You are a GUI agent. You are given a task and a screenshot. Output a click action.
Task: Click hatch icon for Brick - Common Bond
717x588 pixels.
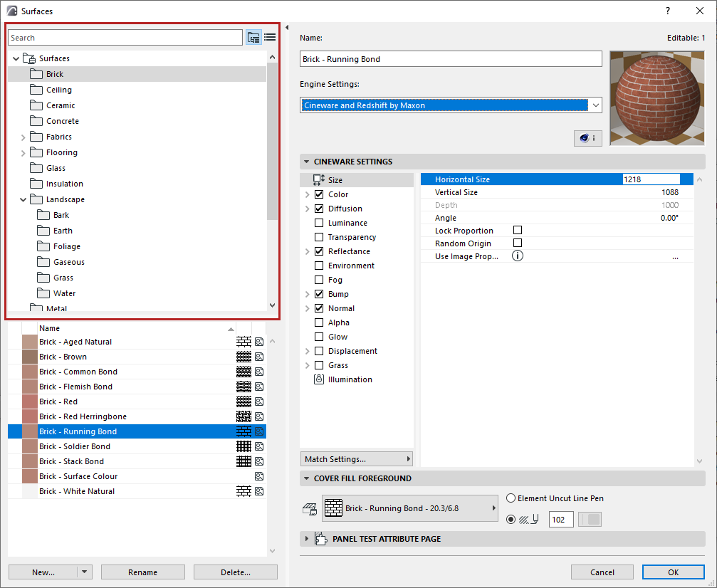244,372
